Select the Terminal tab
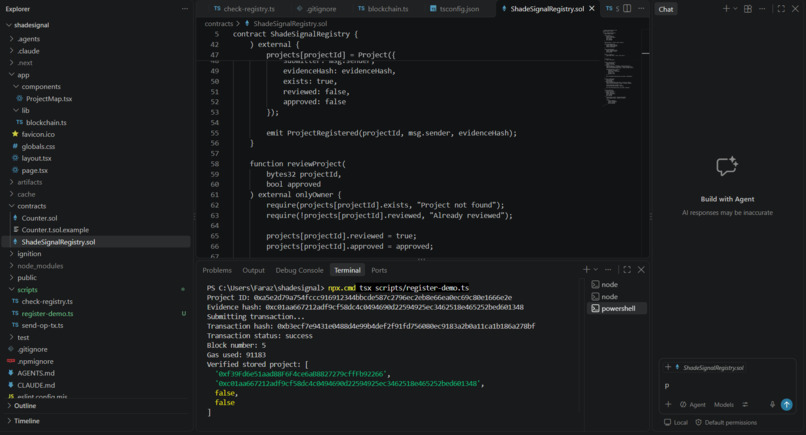The height and width of the screenshot is (435, 806). point(347,270)
